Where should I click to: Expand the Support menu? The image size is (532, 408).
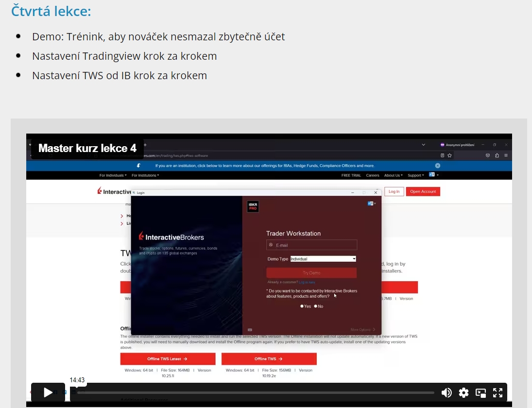[415, 175]
